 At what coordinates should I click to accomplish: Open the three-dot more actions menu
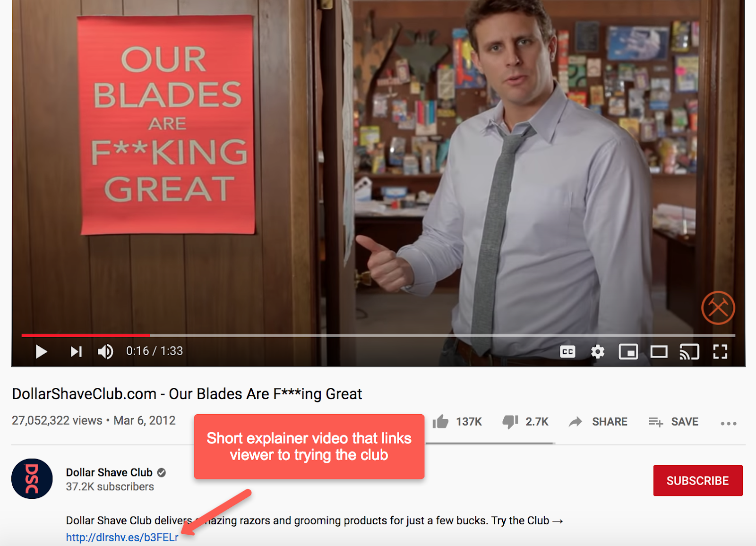pos(729,423)
